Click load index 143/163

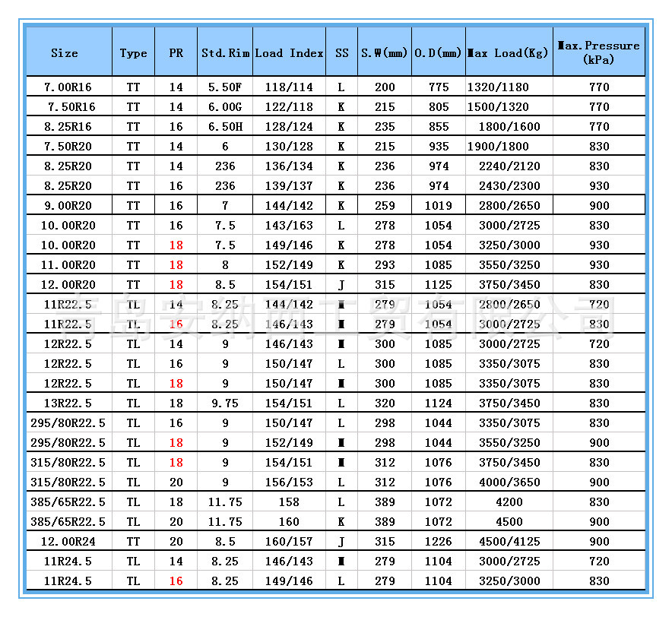click(289, 226)
